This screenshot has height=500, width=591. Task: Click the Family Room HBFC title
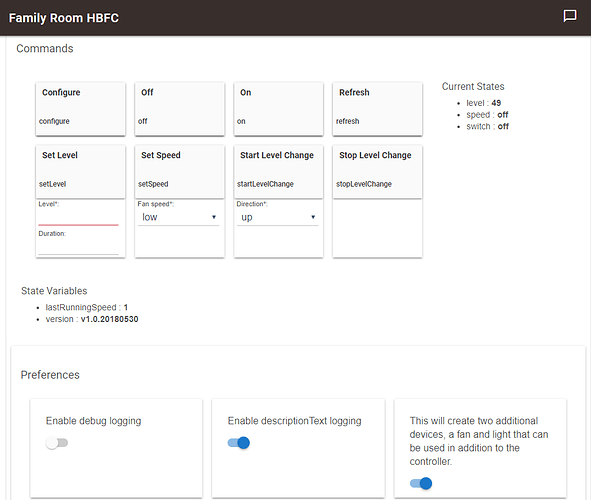[64, 18]
